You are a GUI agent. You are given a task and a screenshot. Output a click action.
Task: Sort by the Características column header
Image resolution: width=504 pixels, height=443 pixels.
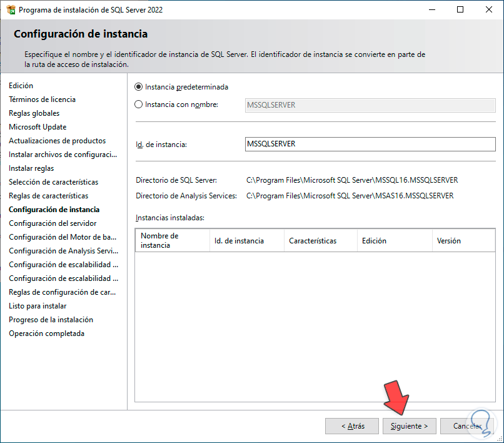pyautogui.click(x=321, y=240)
